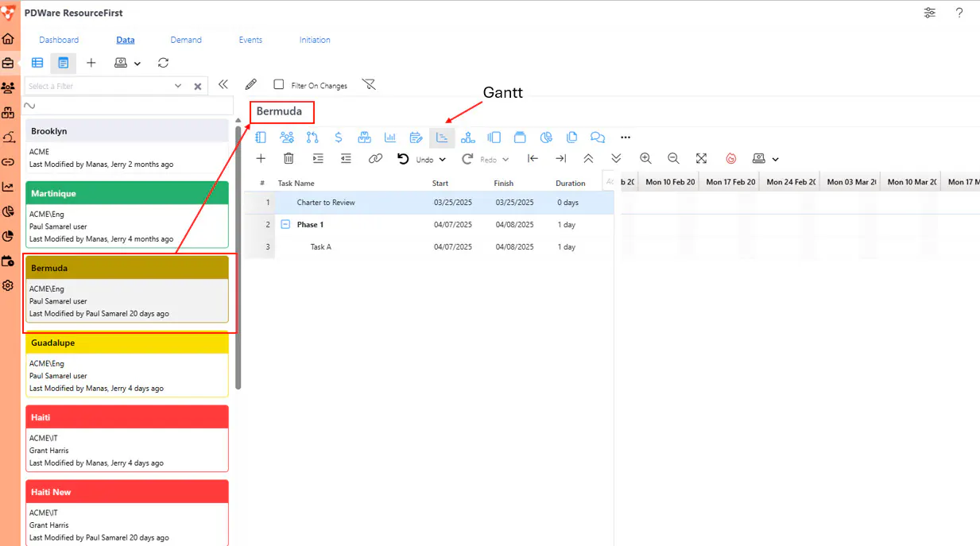
Task: Click the project list vertical scrollbar
Action: tap(238, 257)
